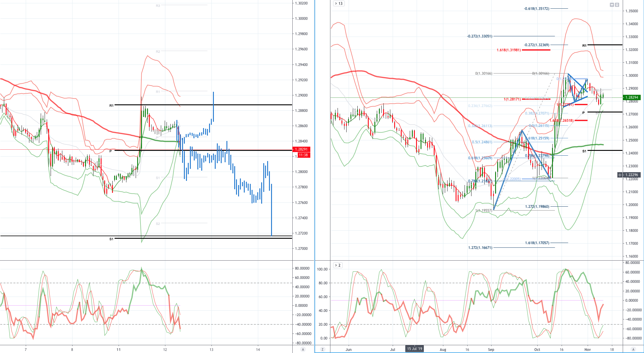Click the black P pivot label on right chart
644x353 pixels.
583,113
